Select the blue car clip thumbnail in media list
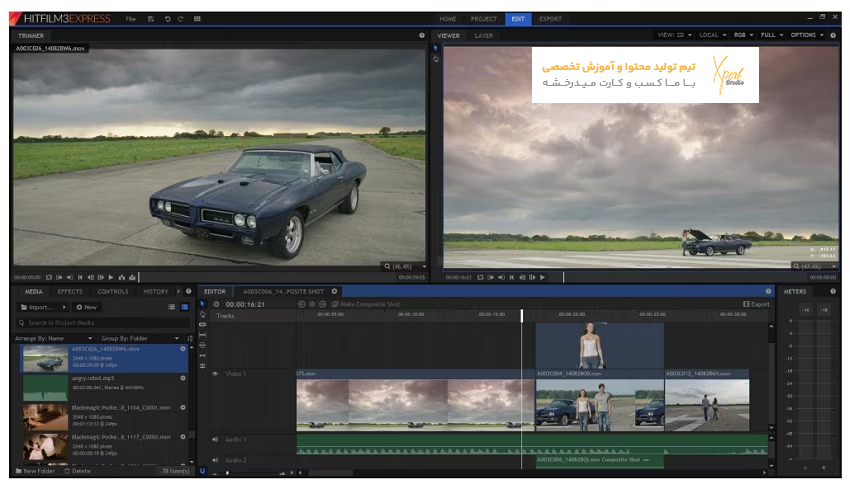The image size is (850, 489). pyautogui.click(x=46, y=359)
